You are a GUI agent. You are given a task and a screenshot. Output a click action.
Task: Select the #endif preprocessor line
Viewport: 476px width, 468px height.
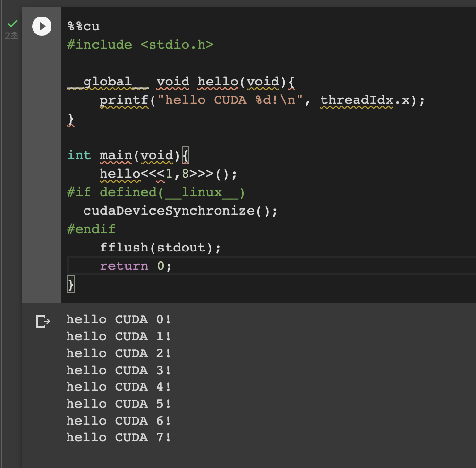(91, 229)
